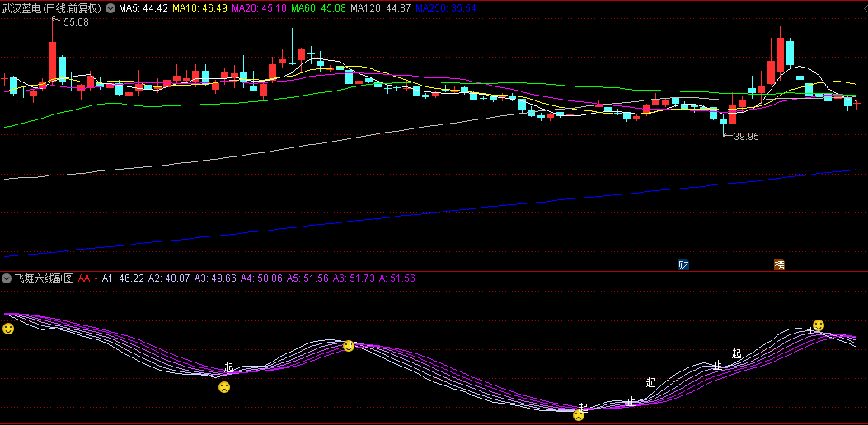Click the A1: 46.22 value

click(123, 278)
